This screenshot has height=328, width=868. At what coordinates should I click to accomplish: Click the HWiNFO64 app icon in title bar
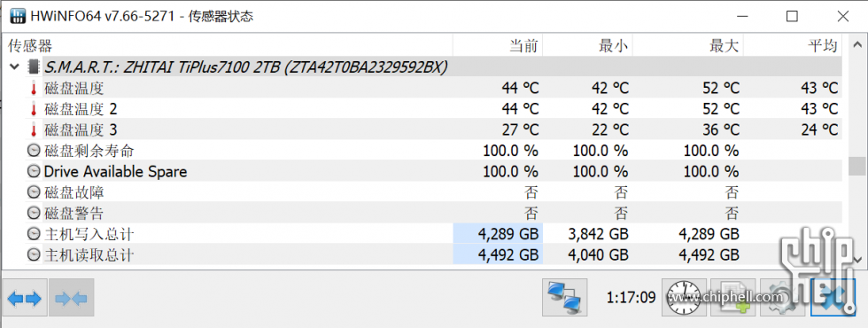click(x=19, y=16)
